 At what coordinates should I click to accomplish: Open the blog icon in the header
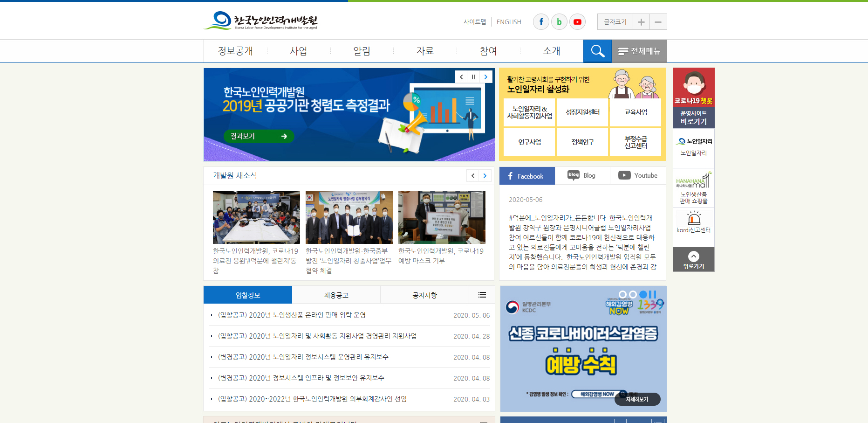559,22
